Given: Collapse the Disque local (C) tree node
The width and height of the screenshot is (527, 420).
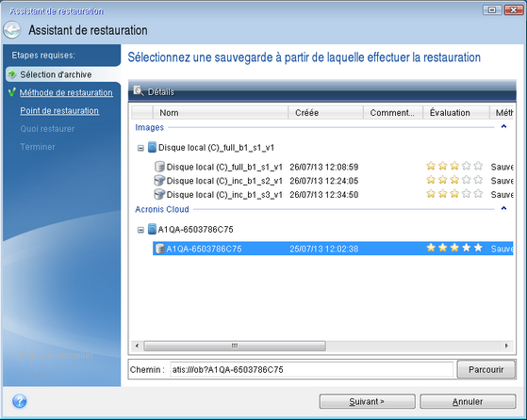Looking at the screenshot, I should pos(140,148).
